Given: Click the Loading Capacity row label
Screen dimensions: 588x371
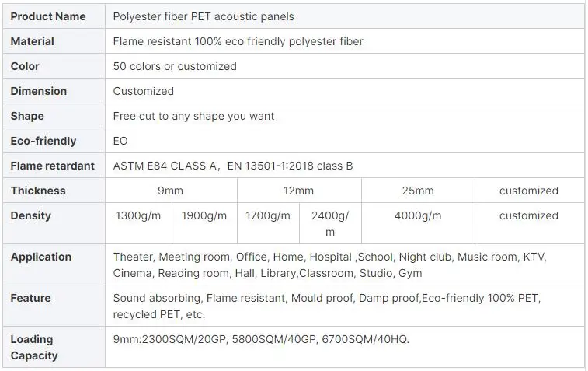Looking at the screenshot, I should (34, 347).
